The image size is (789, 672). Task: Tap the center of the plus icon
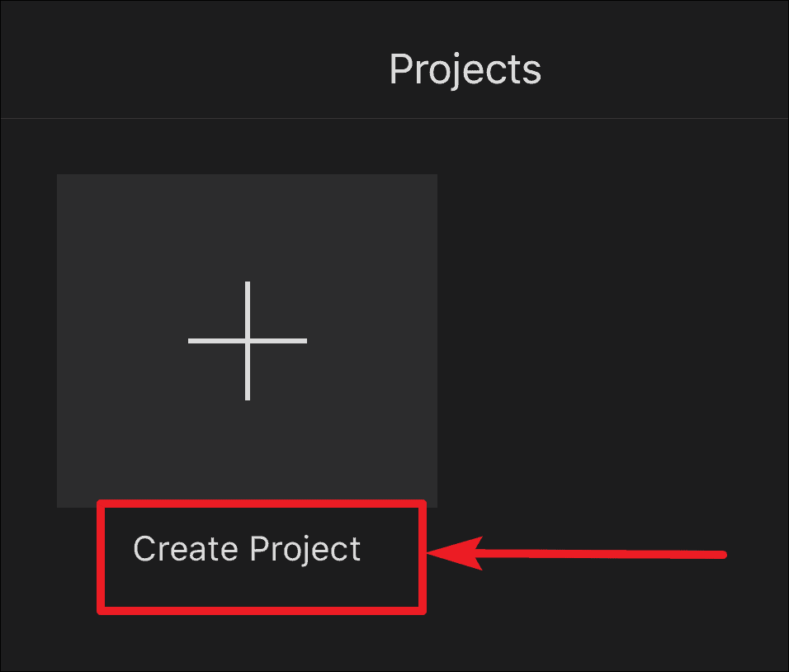coord(247,341)
